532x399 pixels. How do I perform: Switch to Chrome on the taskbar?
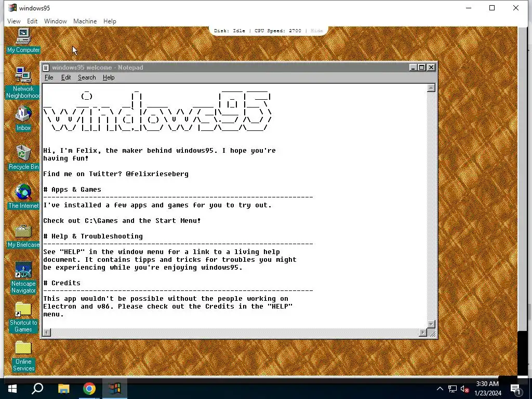point(89,389)
